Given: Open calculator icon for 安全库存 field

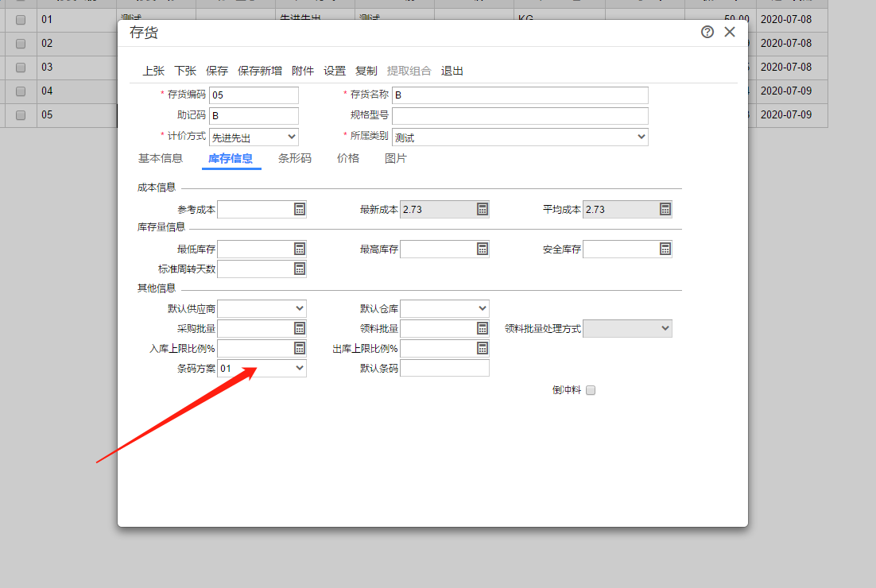Looking at the screenshot, I should pyautogui.click(x=665, y=249).
